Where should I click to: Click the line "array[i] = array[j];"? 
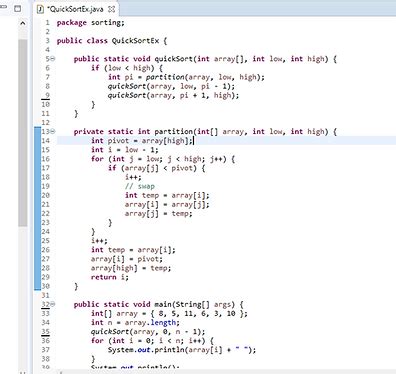(x=167, y=204)
